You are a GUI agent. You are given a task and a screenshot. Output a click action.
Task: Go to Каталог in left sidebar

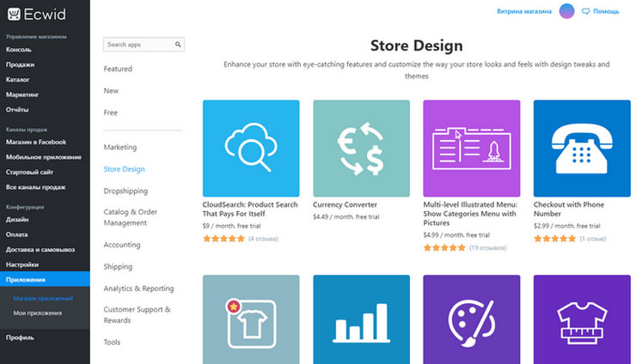pos(19,80)
